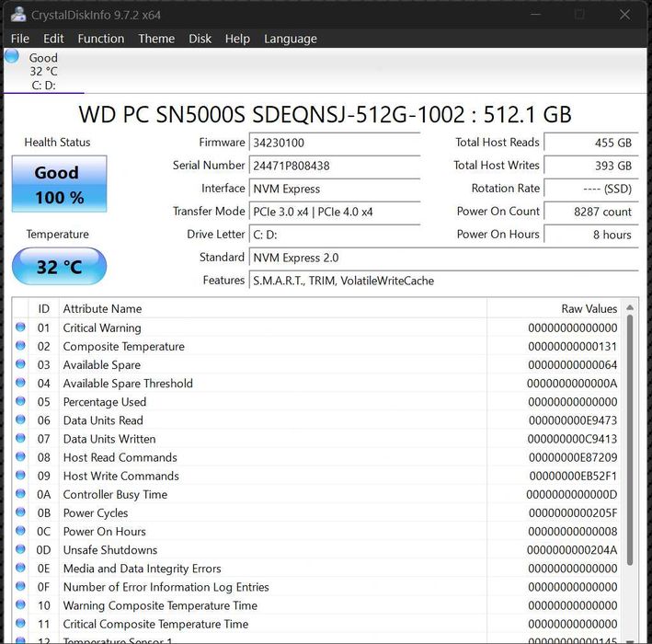The width and height of the screenshot is (652, 644).
Task: Click the Firmware value field 34230100
Action: (x=335, y=143)
